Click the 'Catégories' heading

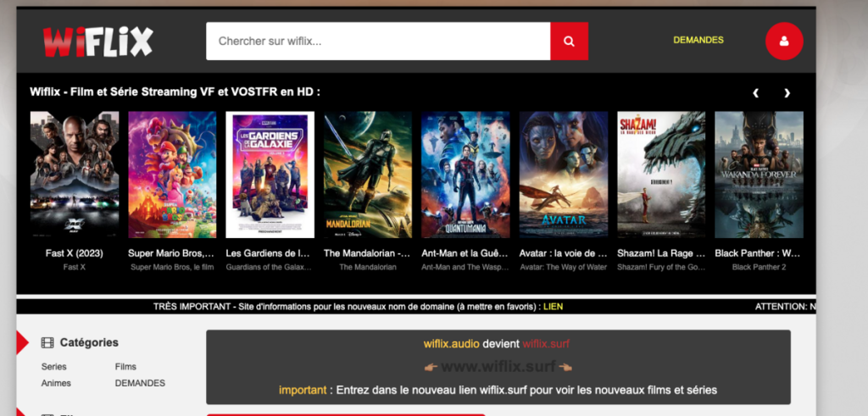(x=89, y=343)
